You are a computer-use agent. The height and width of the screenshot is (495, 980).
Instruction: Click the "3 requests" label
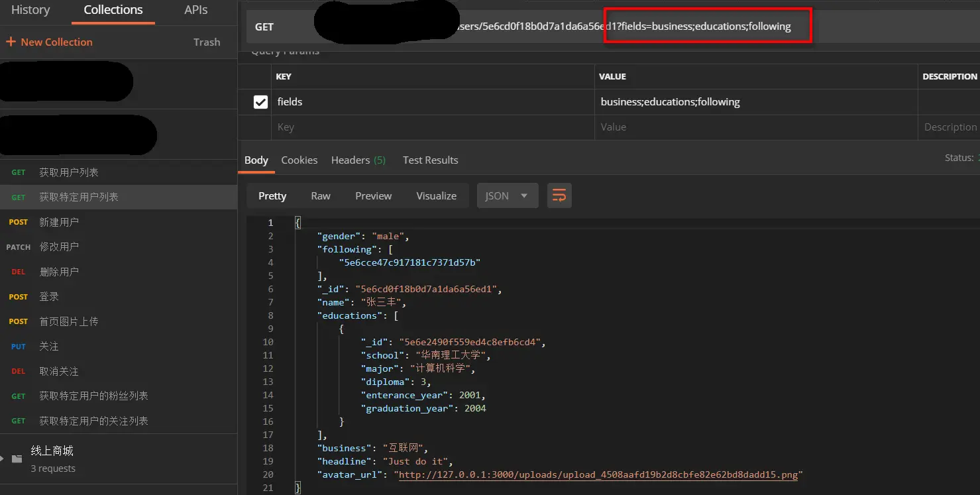(53, 468)
